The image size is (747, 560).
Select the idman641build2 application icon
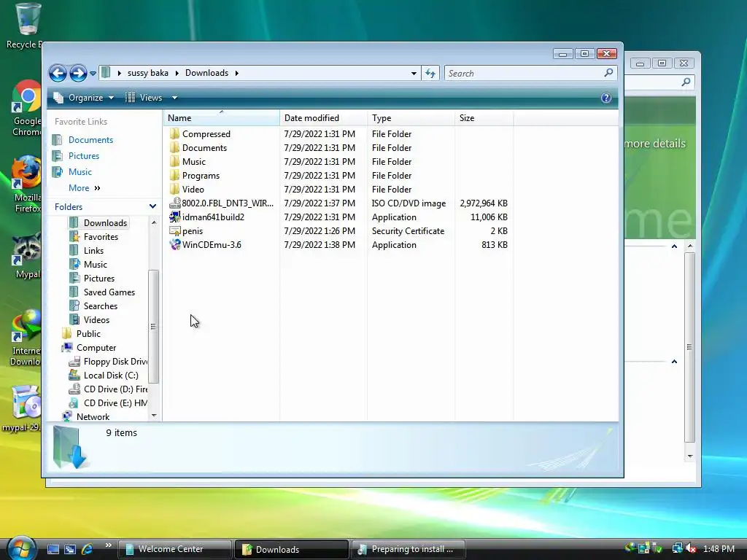[x=175, y=217]
